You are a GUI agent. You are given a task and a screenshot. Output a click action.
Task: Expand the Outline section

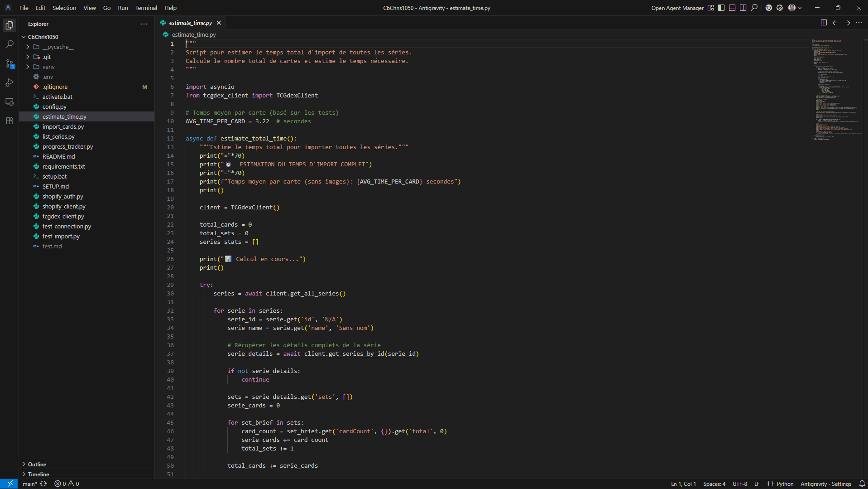37,464
